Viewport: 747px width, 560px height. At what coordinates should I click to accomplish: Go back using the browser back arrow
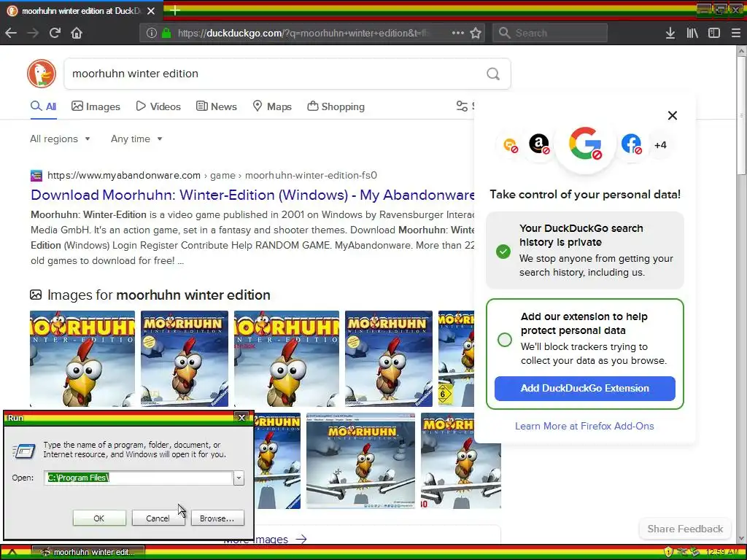click(11, 33)
